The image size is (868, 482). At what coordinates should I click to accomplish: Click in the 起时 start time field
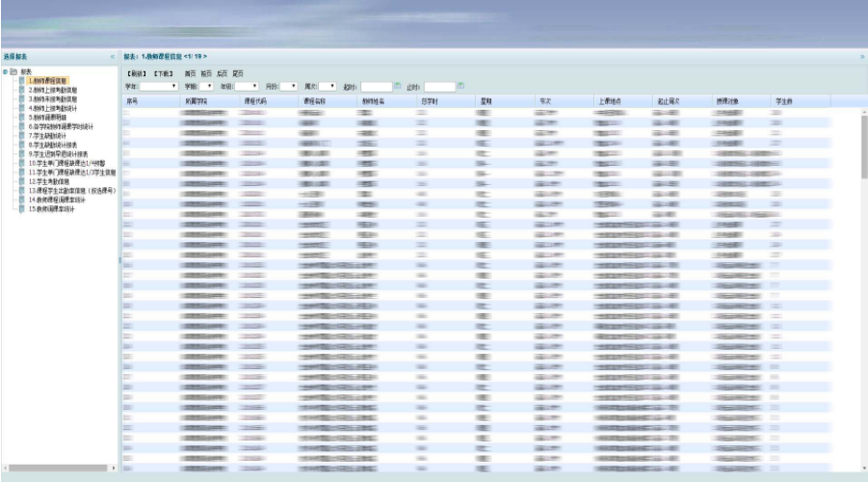coord(376,86)
